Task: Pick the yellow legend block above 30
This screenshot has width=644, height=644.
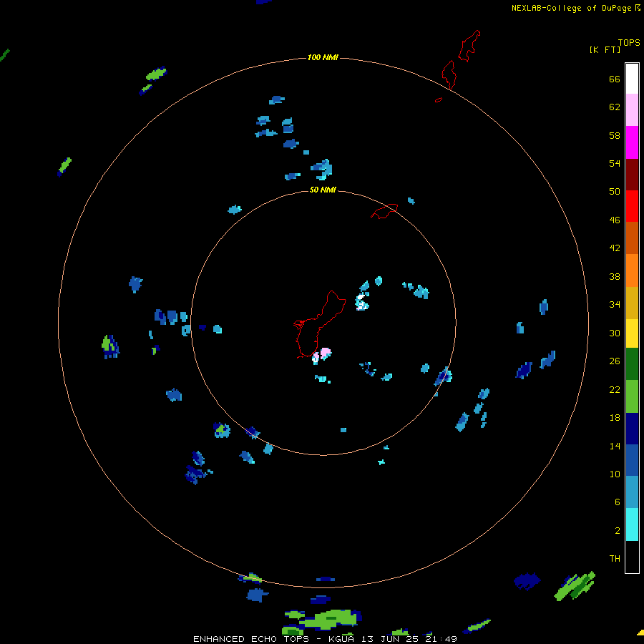Action: (632, 333)
